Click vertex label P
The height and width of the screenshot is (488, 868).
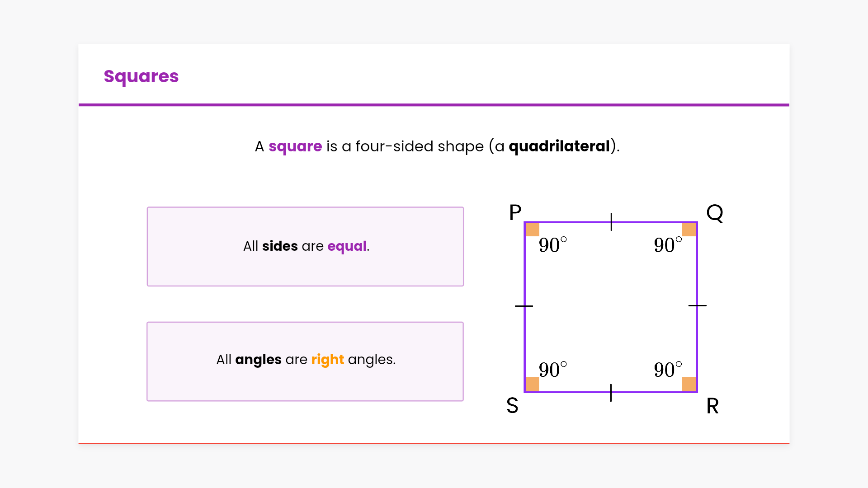[515, 212]
